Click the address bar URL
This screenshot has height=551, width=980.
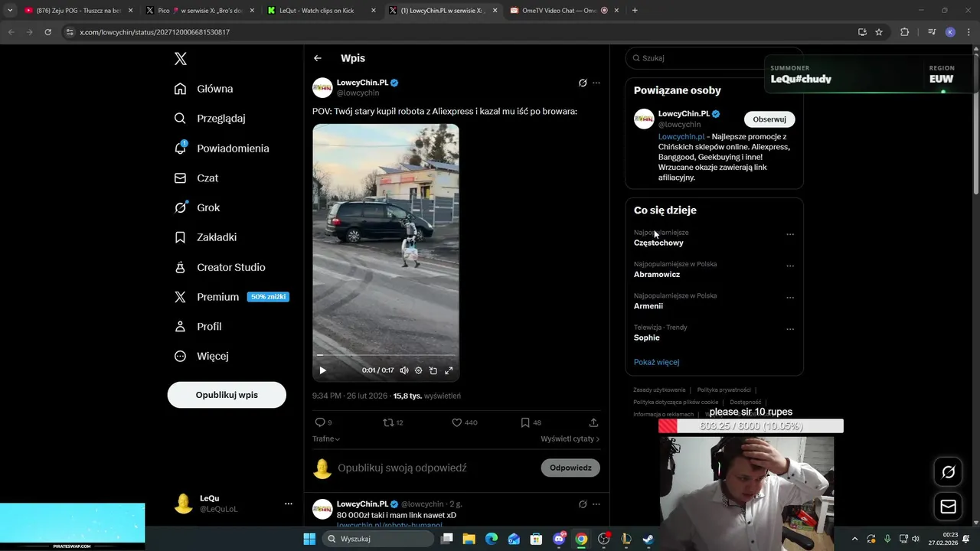tap(155, 32)
